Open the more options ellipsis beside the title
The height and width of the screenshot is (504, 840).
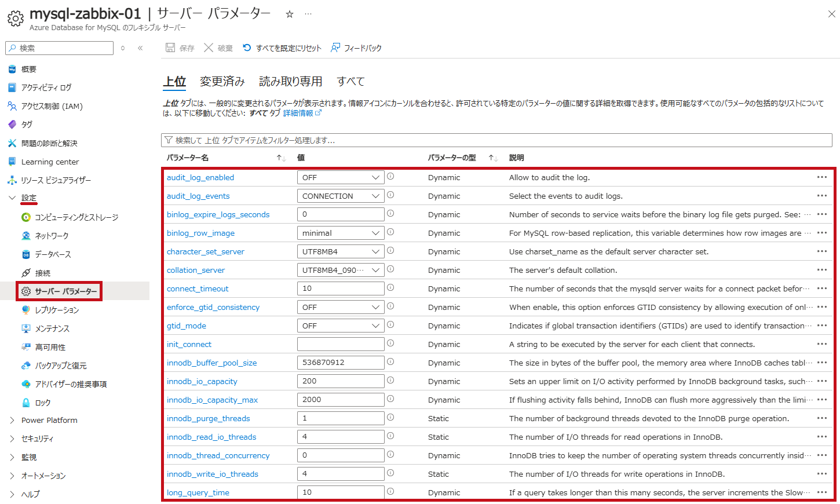click(308, 14)
